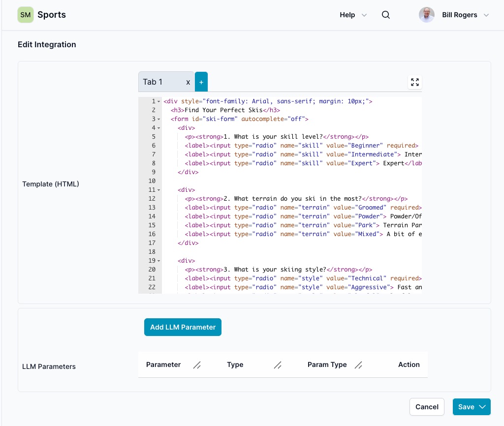Image resolution: width=504 pixels, height=426 pixels.
Task: Open the search magnifier icon
Action: pyautogui.click(x=386, y=15)
